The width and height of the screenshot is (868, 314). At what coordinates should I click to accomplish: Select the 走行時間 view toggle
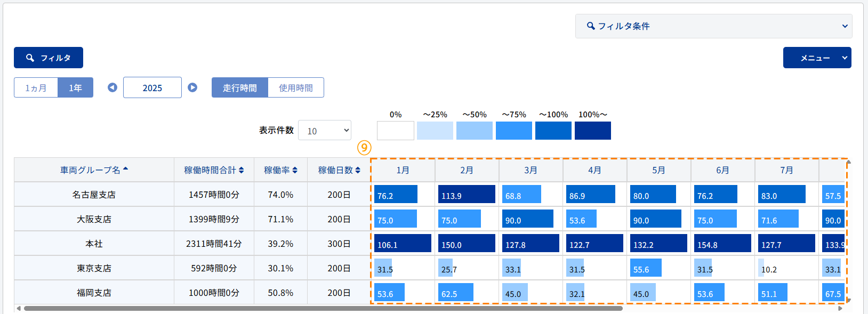(x=239, y=88)
